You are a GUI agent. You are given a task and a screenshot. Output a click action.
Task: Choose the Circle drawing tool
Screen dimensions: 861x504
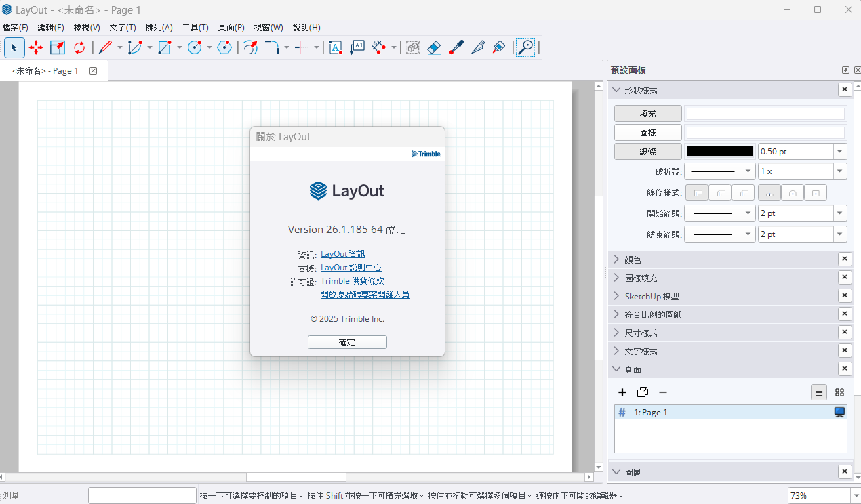point(195,47)
